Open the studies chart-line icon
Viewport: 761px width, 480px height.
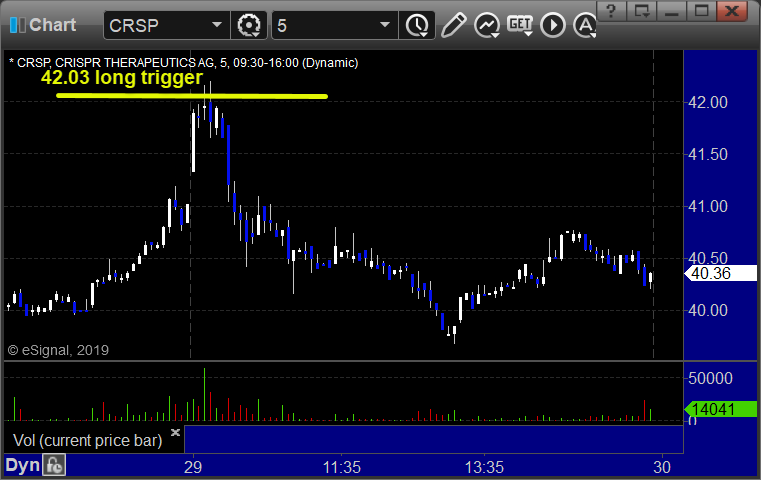click(487, 25)
